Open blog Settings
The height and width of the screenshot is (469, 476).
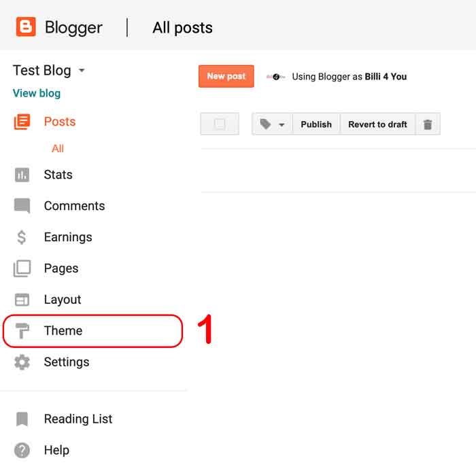[x=67, y=362]
